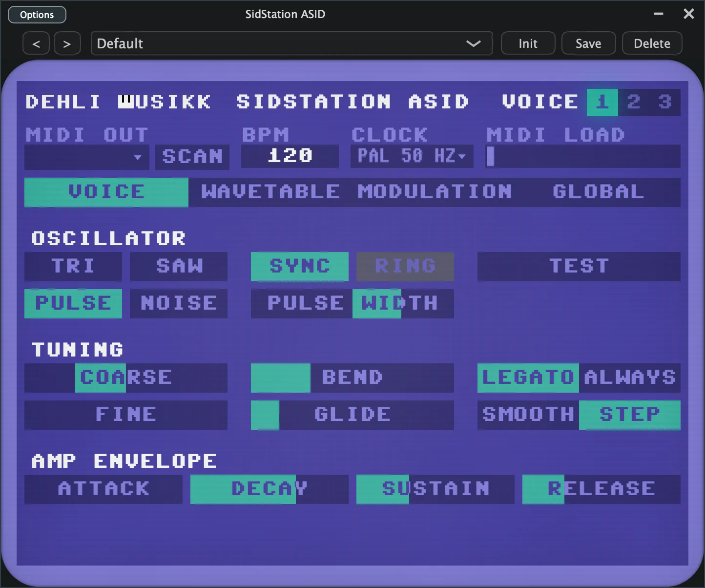This screenshot has width=705, height=588.
Task: Click the MIDI Load input field
Action: click(x=583, y=156)
